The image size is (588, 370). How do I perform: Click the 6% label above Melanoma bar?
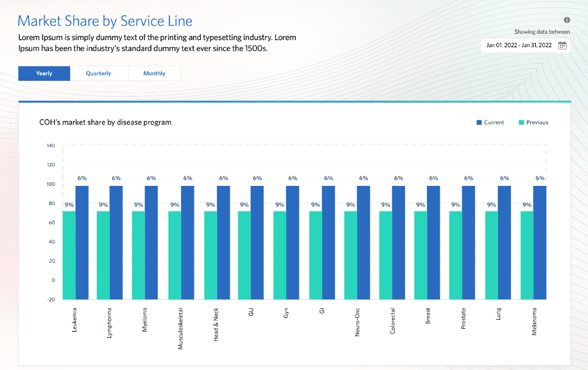pos(540,178)
